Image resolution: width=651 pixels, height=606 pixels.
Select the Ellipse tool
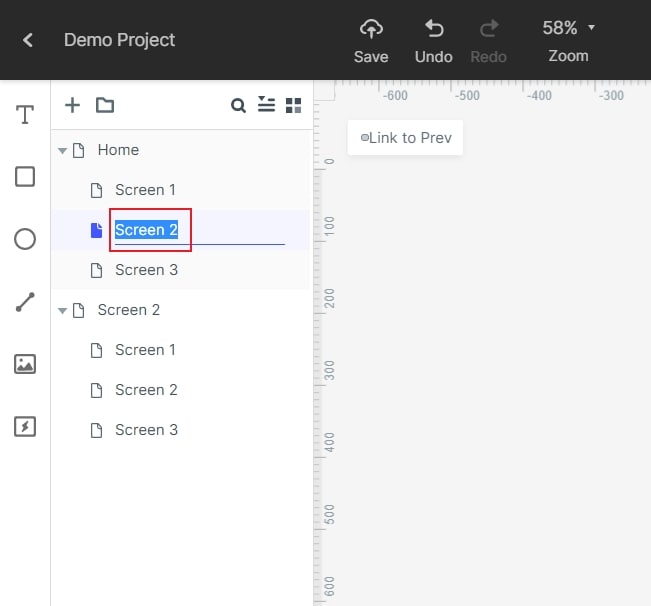pyautogui.click(x=25, y=239)
